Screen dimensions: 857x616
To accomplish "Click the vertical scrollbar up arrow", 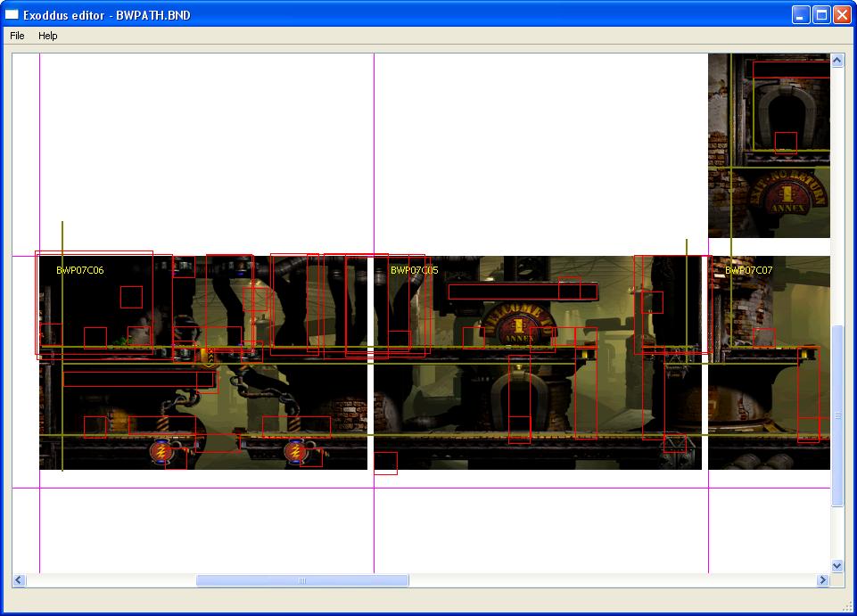I will click(x=836, y=61).
